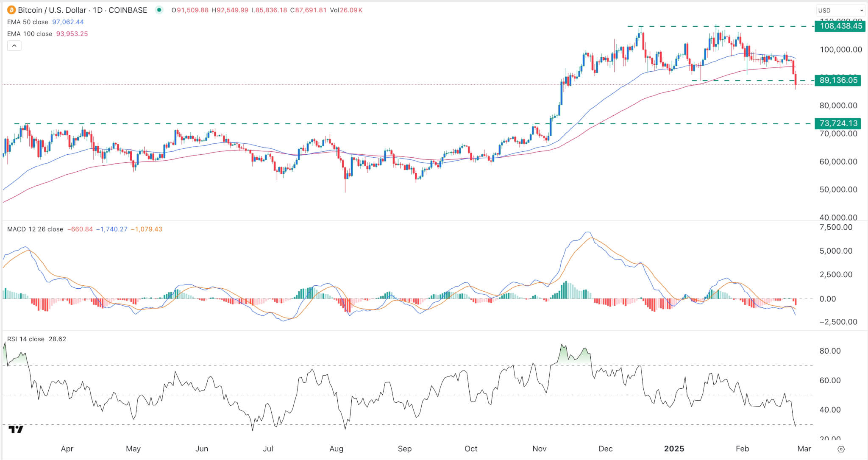The width and height of the screenshot is (868, 460).
Task: Select the EMA 100 close indicator label
Action: click(30, 34)
